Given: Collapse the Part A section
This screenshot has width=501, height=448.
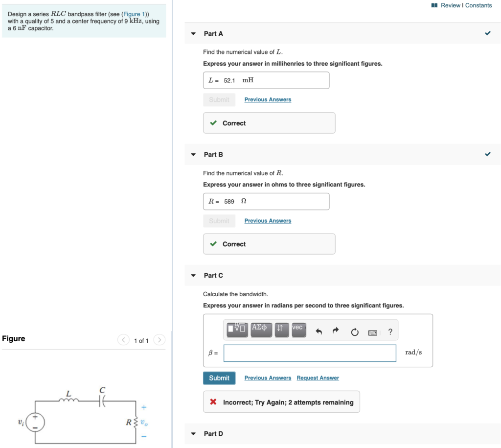Looking at the screenshot, I should tap(193, 33).
